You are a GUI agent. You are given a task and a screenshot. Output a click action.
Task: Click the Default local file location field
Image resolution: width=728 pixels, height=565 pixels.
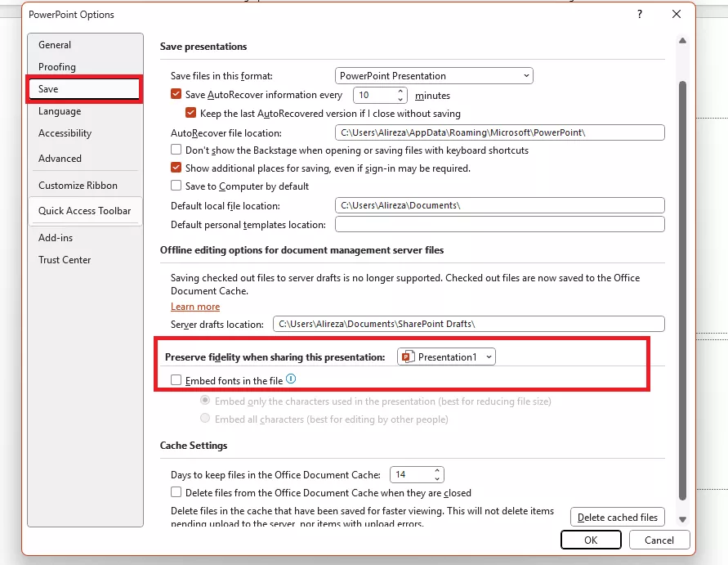(499, 205)
